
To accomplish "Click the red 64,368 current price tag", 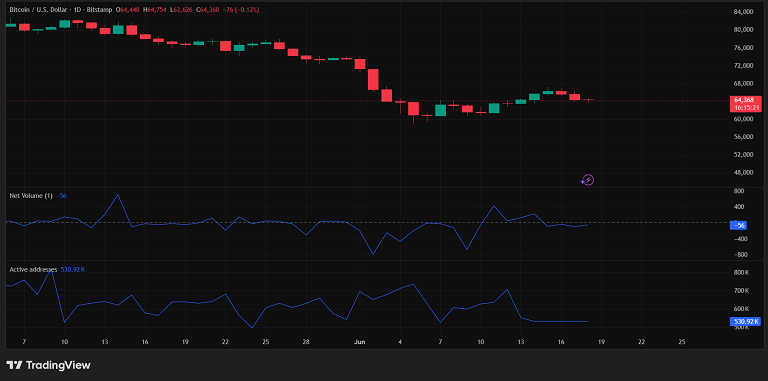I will 744,99.
